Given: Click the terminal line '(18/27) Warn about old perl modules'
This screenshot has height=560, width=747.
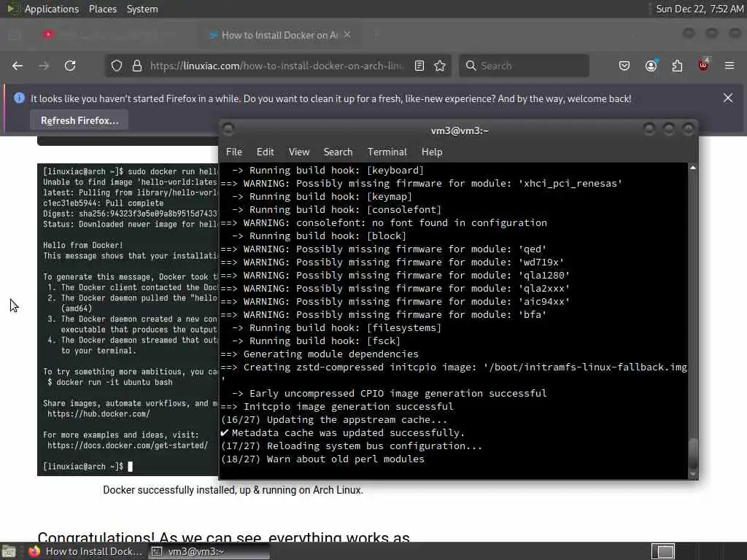Looking at the screenshot, I should (322, 459).
